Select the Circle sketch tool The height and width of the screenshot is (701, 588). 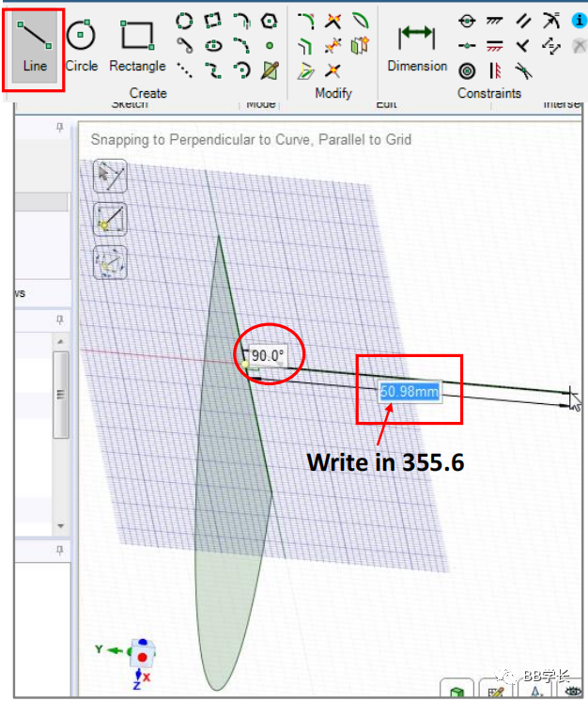tap(81, 47)
